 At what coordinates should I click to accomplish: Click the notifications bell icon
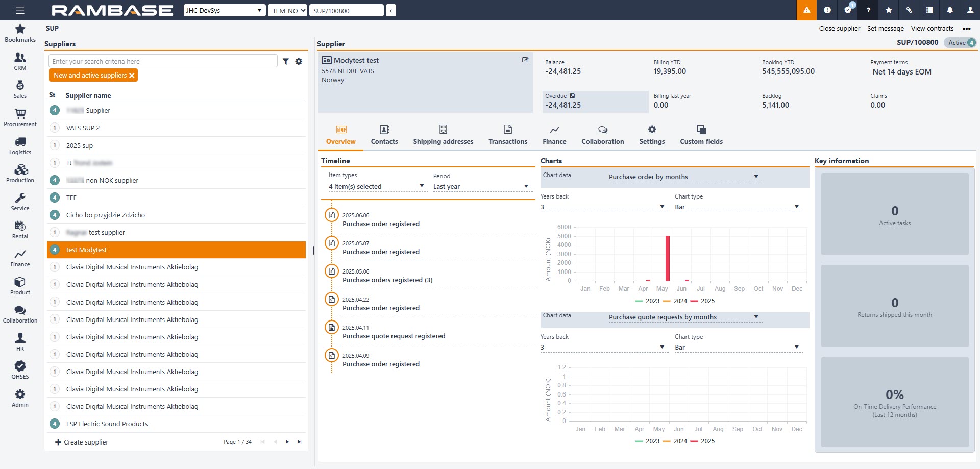point(949,10)
